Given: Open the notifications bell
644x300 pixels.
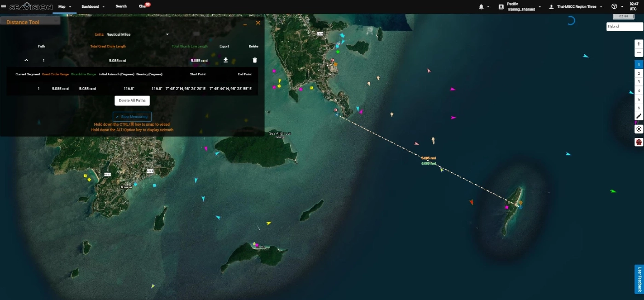Looking at the screenshot, I should [x=481, y=7].
